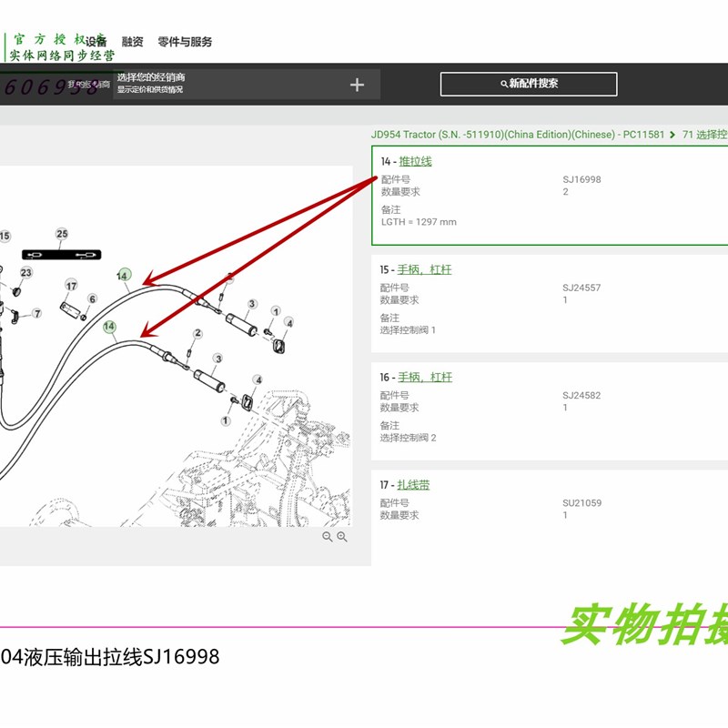Click the plus icon beside 选择您的经销商
This screenshot has width=728, height=728.
[357, 85]
